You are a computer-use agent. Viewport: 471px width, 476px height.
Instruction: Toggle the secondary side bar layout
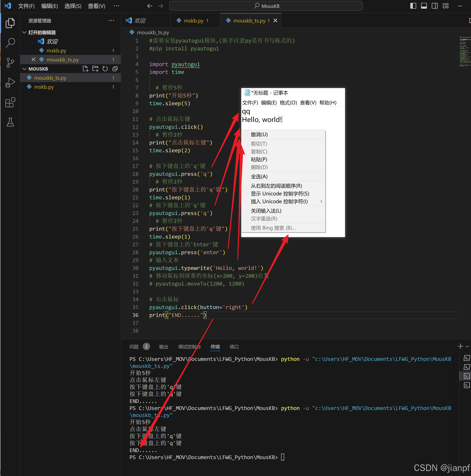tap(434, 6)
